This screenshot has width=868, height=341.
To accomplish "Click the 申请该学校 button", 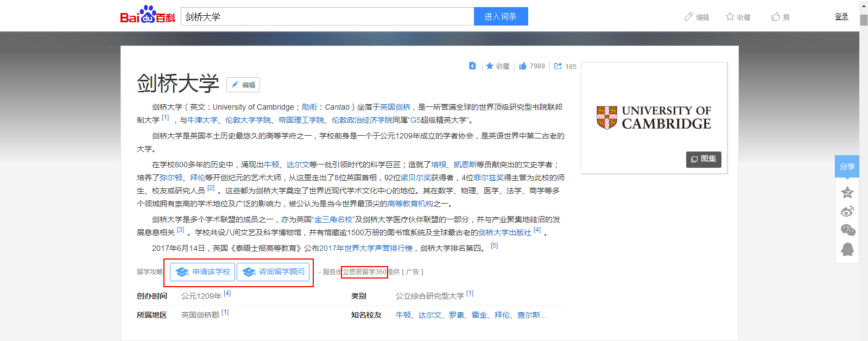I will 202,272.
